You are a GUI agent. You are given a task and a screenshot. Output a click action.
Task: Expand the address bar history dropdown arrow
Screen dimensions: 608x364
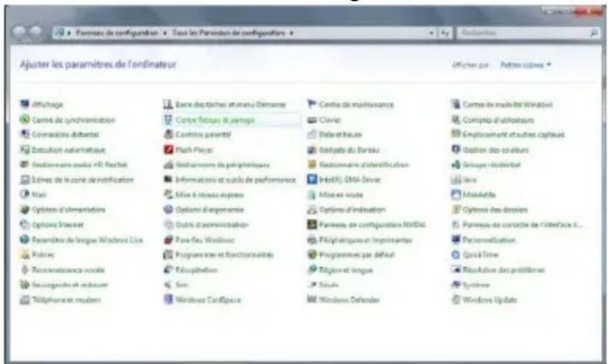[431, 33]
